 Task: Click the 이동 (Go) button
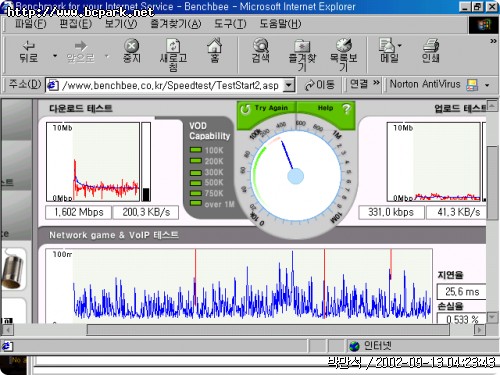tap(320, 85)
